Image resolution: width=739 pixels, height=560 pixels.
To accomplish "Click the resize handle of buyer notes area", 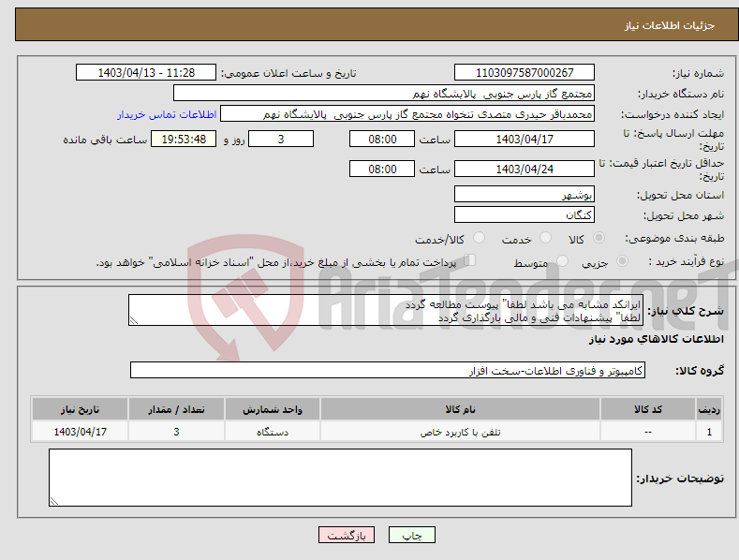I will coord(54,501).
